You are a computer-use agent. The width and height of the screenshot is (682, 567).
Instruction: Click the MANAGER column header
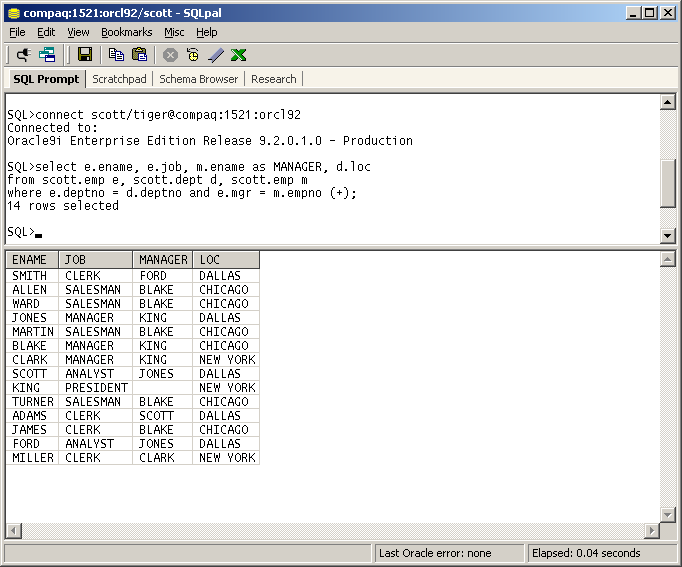coord(163,260)
